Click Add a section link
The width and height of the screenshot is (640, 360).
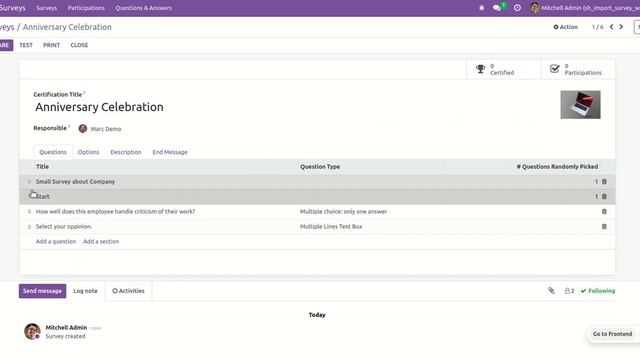tap(101, 241)
